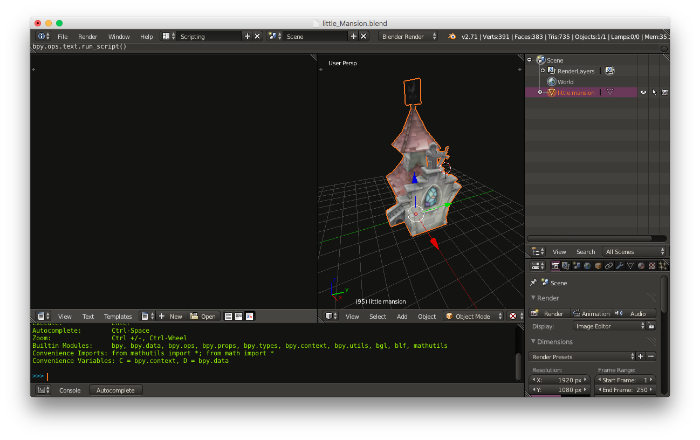Open the File menu
700x440 pixels.
(x=62, y=37)
